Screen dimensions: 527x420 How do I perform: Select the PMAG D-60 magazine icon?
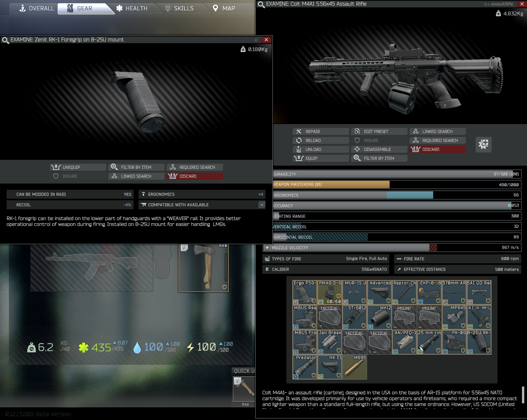[330, 292]
